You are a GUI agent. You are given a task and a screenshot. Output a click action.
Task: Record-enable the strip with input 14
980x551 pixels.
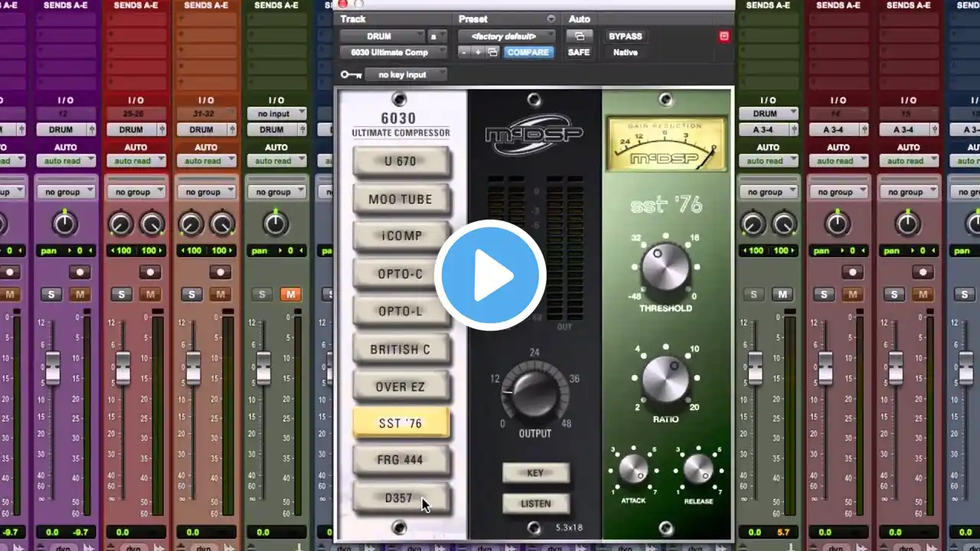[852, 272]
